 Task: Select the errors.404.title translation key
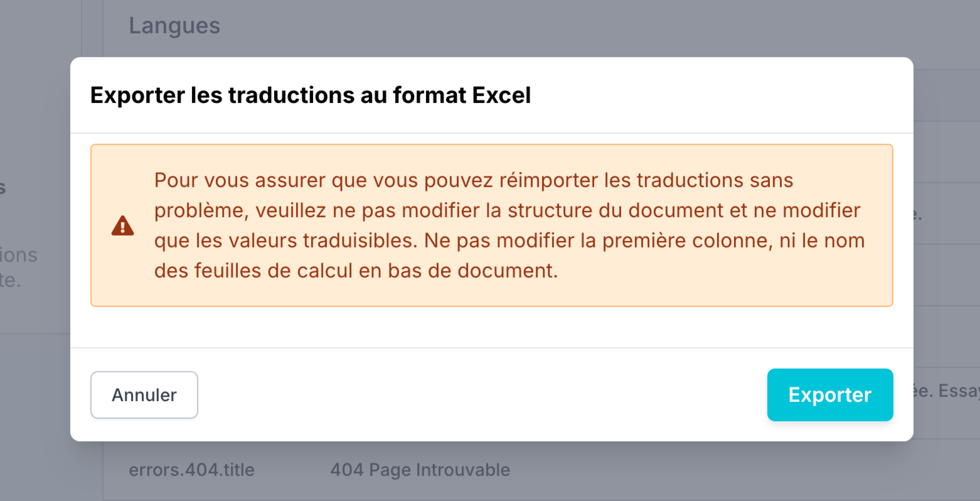tap(192, 469)
